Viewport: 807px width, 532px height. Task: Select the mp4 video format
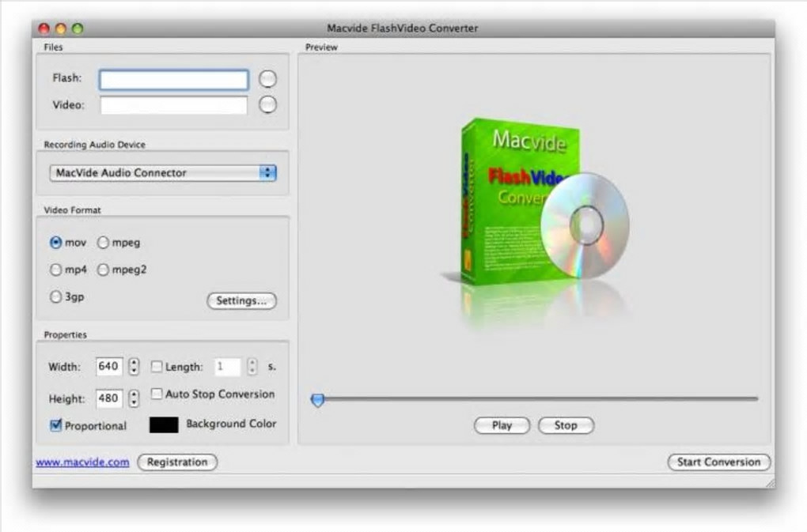(55, 270)
